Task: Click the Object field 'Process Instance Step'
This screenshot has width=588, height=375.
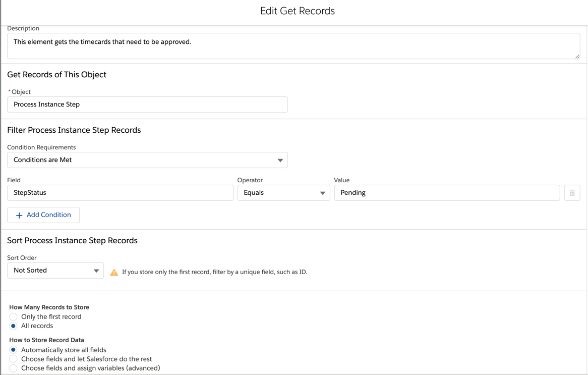Action: click(147, 104)
